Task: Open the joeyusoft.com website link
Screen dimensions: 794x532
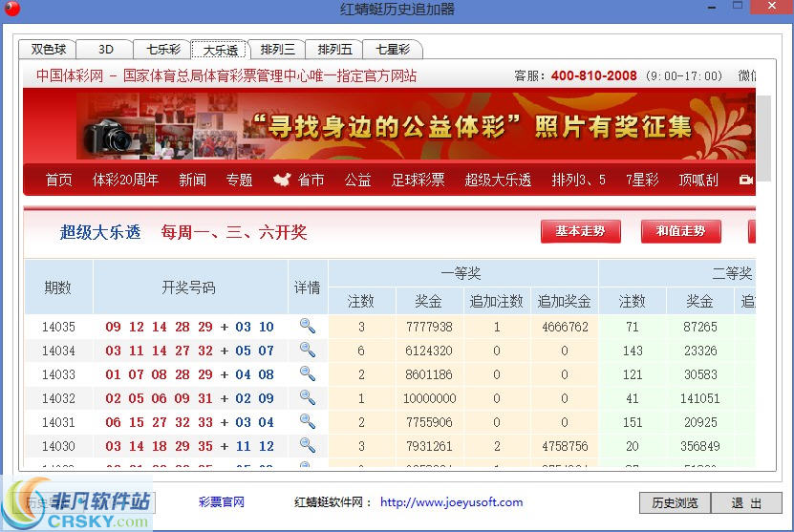Action: click(x=451, y=502)
